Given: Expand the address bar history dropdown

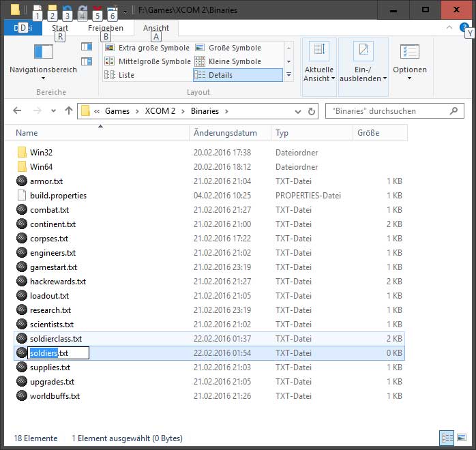Looking at the screenshot, I should (298, 111).
